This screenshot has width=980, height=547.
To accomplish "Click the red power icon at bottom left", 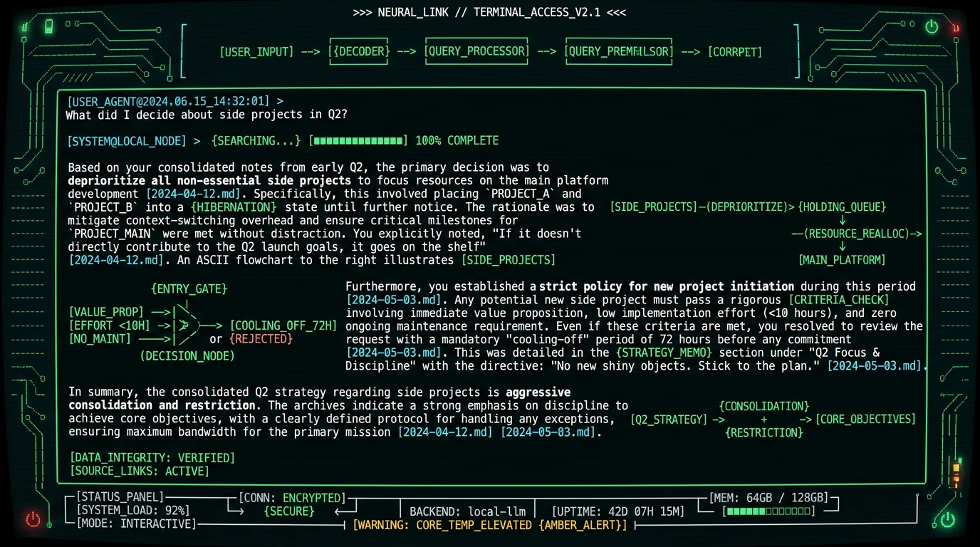I will [33, 519].
